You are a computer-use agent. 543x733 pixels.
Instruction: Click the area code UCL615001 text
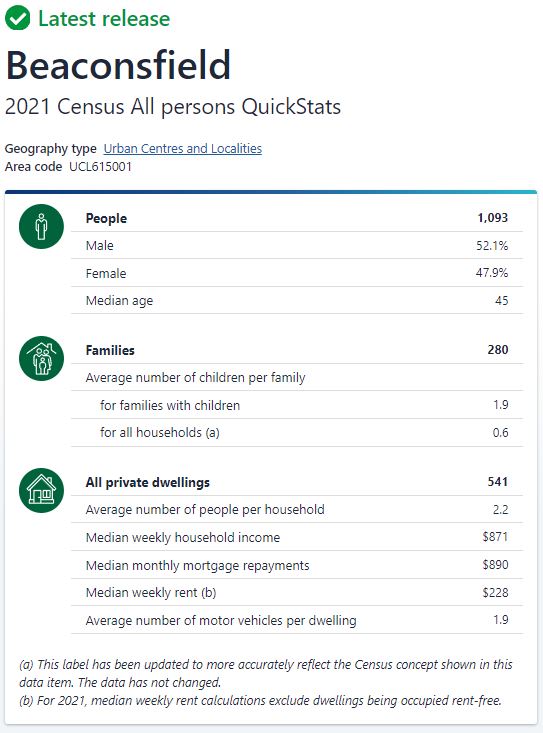tap(100, 167)
